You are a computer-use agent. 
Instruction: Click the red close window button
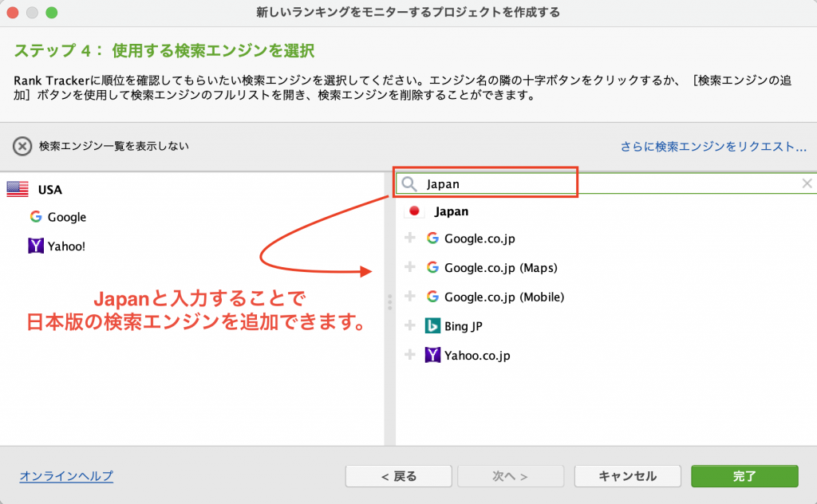point(13,13)
